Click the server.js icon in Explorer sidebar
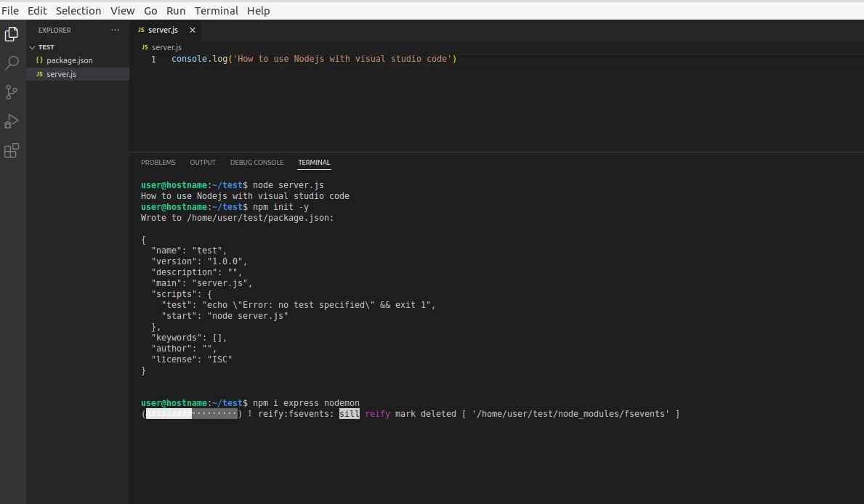 [39, 73]
